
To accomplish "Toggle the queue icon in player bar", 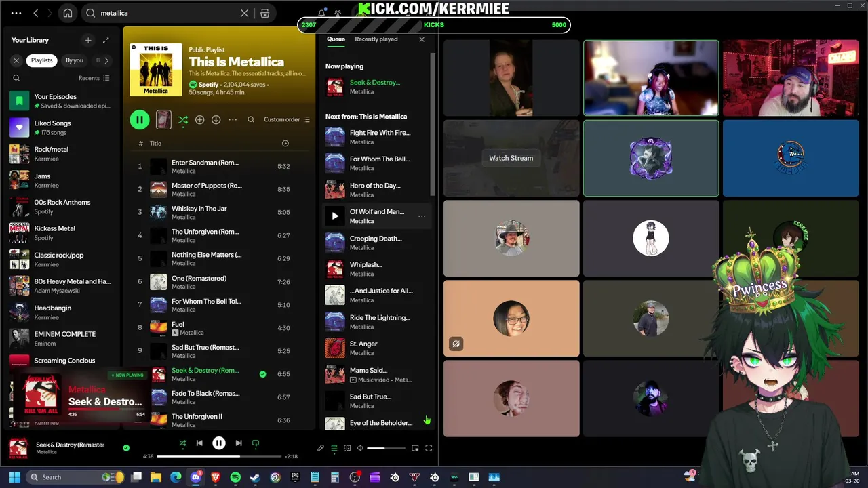I will click(x=334, y=448).
